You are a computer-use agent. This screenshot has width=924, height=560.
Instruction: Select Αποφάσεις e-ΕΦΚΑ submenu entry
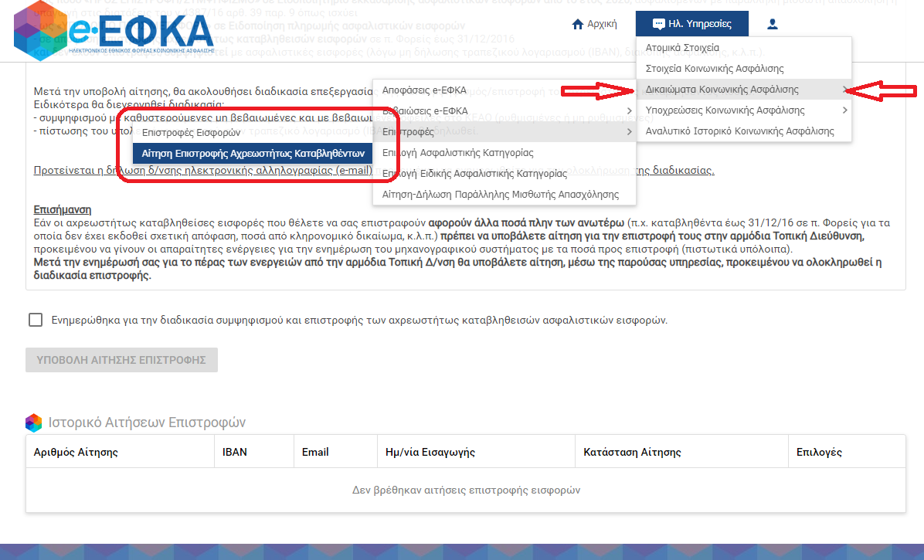point(504,90)
